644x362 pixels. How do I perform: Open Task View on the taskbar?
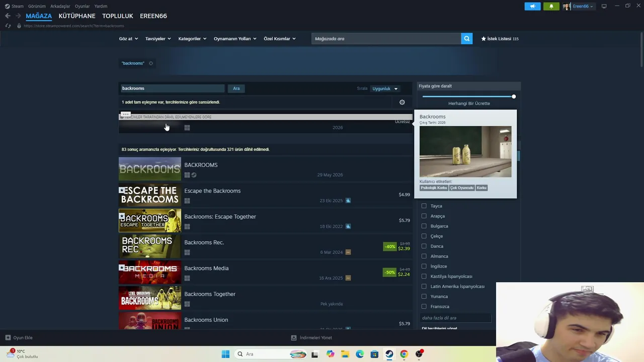pyautogui.click(x=314, y=354)
